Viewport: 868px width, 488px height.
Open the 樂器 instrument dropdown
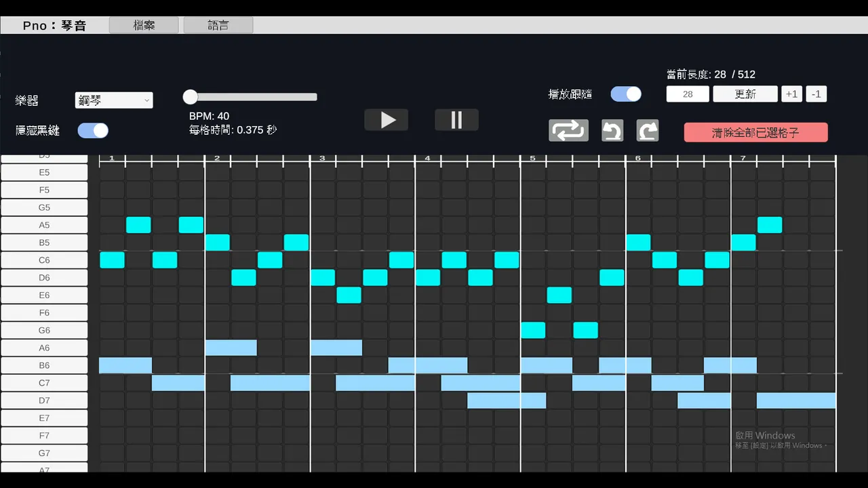pyautogui.click(x=114, y=100)
